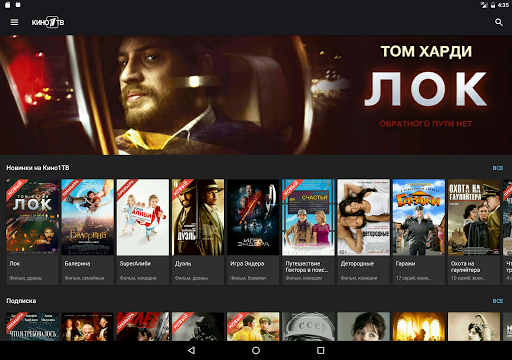Open the hamburger navigation menu
This screenshot has width=512, height=360.
[x=14, y=22]
